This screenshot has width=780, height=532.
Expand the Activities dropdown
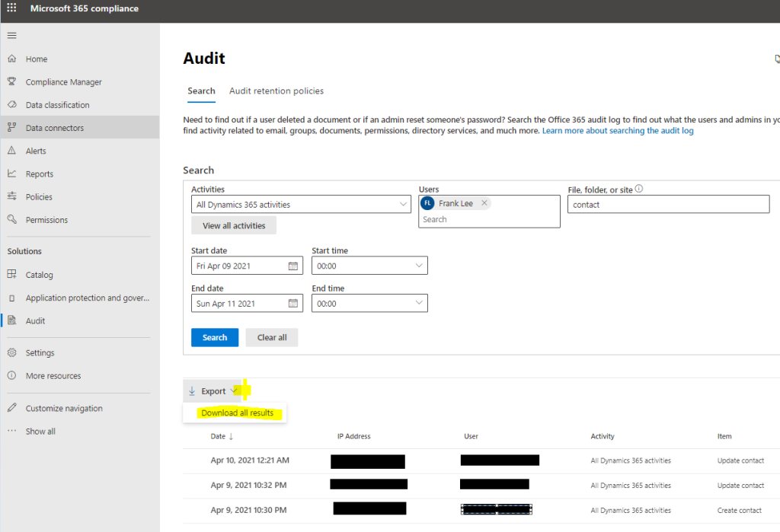click(404, 204)
